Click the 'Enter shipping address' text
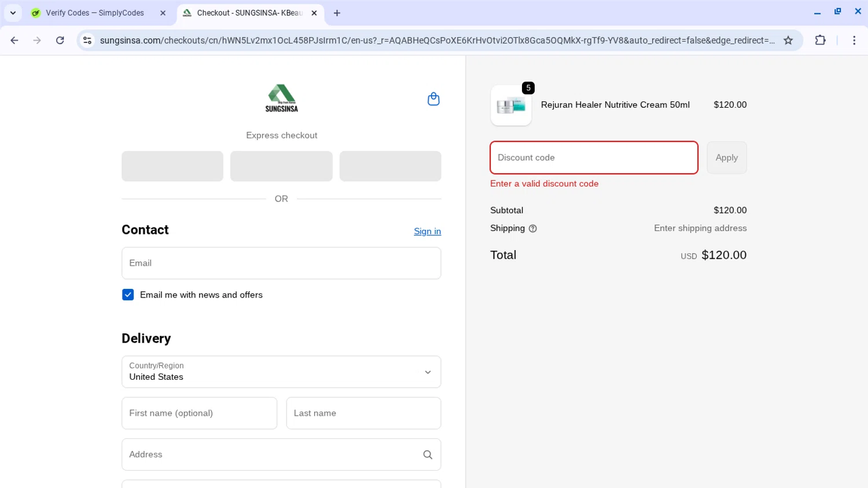 pyautogui.click(x=700, y=228)
